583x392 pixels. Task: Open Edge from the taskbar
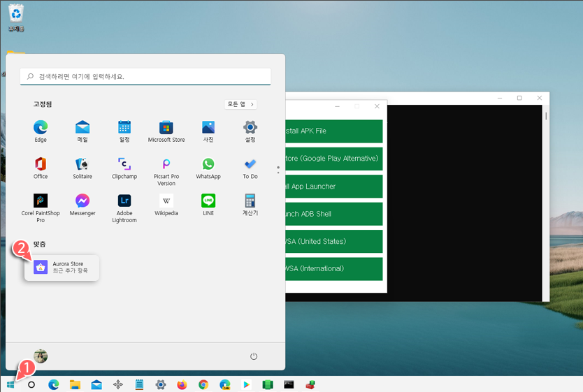click(54, 384)
